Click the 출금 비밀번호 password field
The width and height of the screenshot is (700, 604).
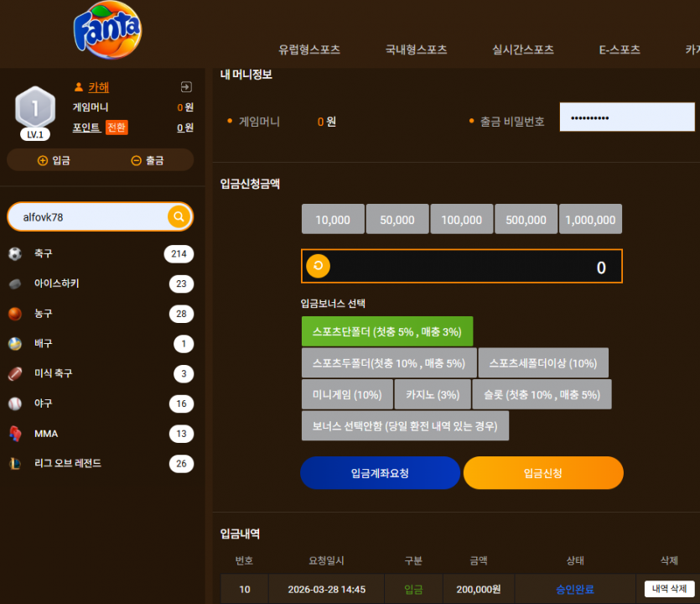[627, 117]
